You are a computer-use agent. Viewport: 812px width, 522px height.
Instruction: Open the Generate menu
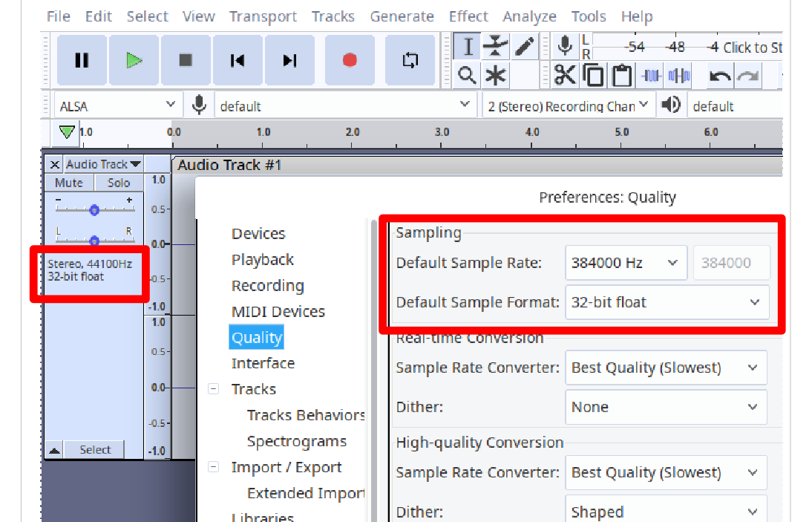pyautogui.click(x=402, y=16)
